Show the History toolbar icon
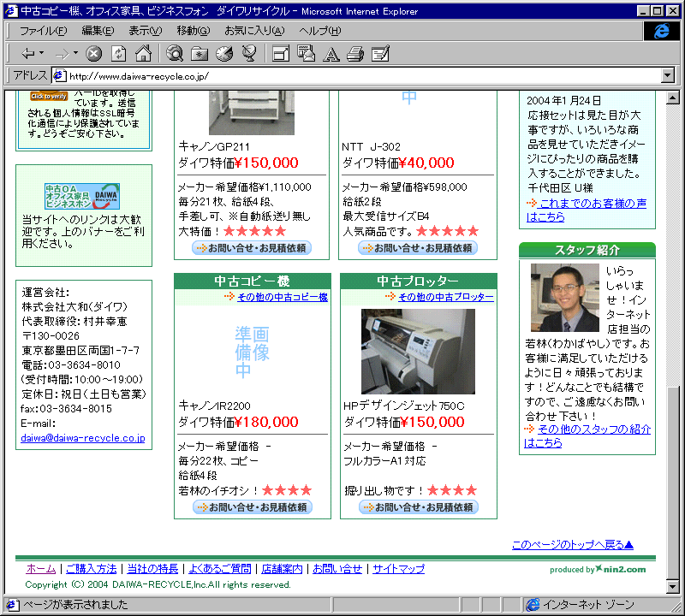 coord(224,54)
